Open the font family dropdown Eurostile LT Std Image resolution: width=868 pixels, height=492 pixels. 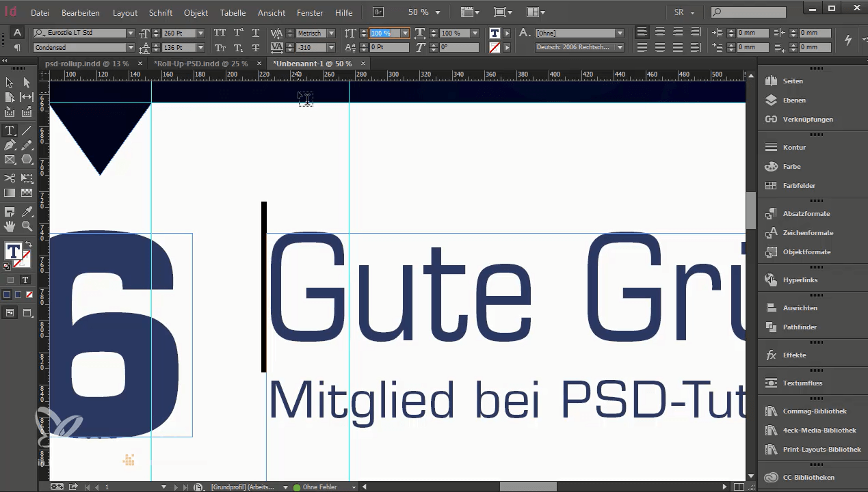point(131,33)
